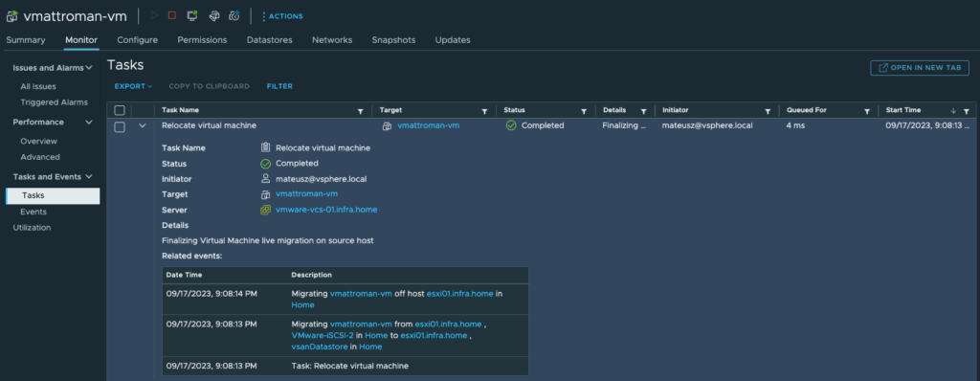Open the filter icon on Initiator column
The height and width of the screenshot is (381, 980).
(768, 111)
